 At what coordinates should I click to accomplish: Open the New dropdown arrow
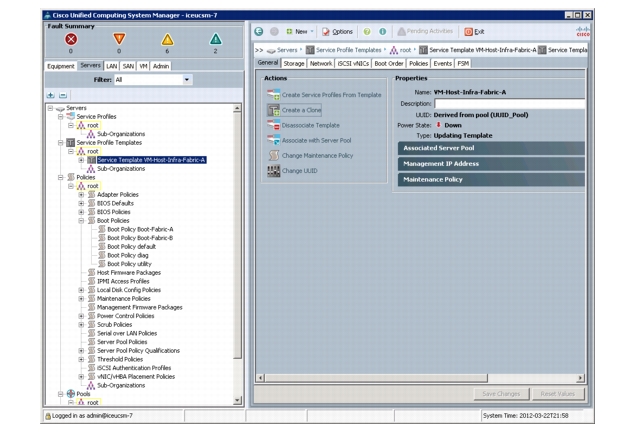pyautogui.click(x=312, y=31)
